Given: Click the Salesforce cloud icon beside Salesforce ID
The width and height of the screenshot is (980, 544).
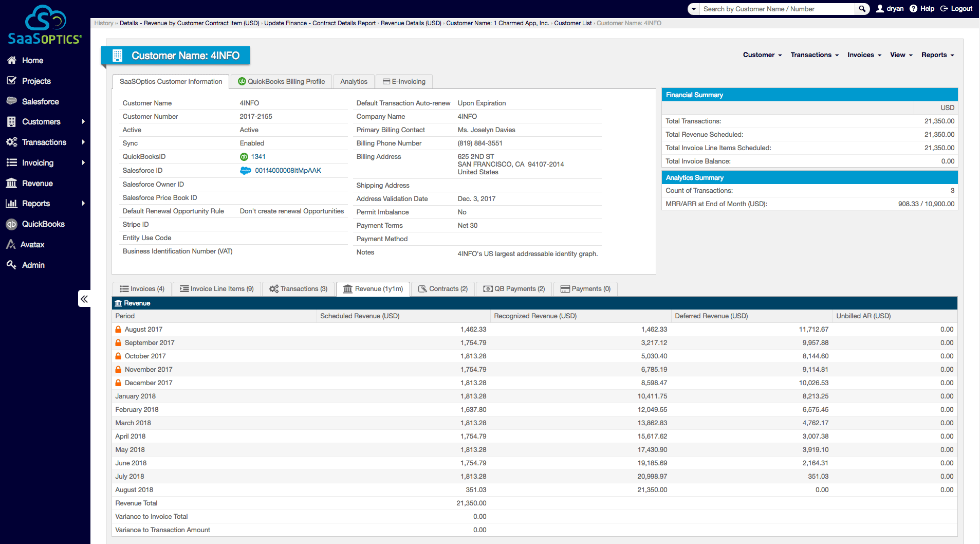Looking at the screenshot, I should (x=246, y=171).
